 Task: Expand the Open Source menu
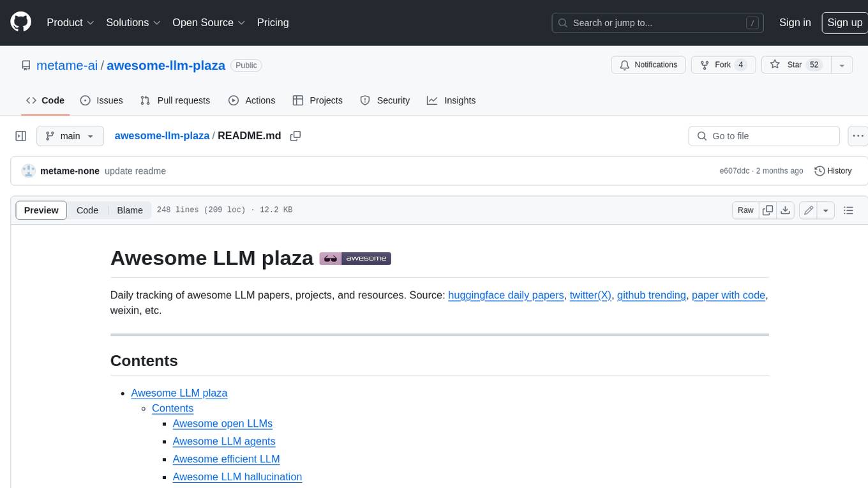209,22
